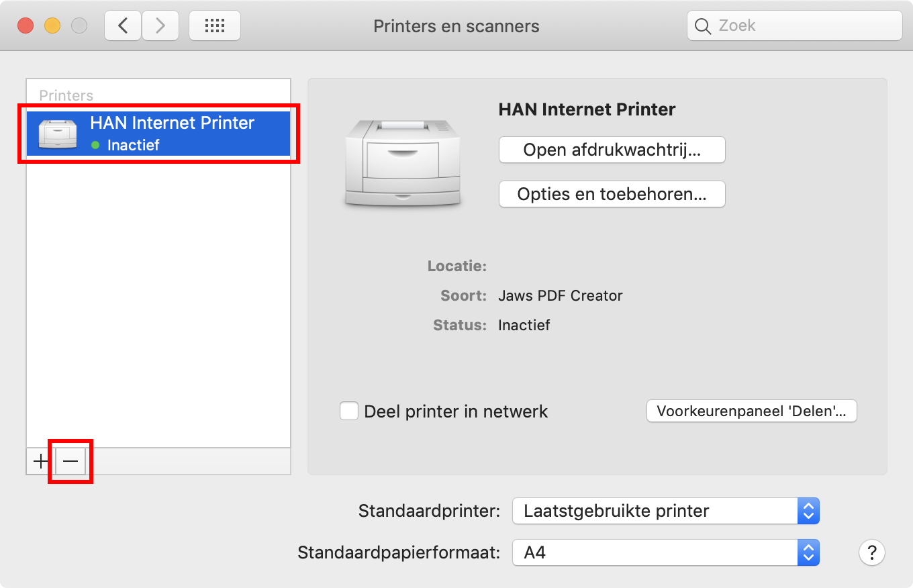Click the minus icon to remove the printer
913x588 pixels.
(x=70, y=461)
